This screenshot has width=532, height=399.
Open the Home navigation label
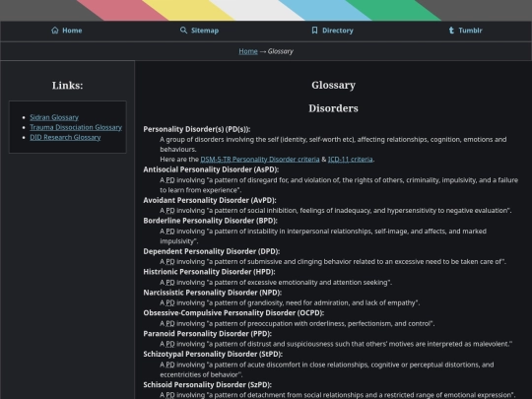click(72, 31)
